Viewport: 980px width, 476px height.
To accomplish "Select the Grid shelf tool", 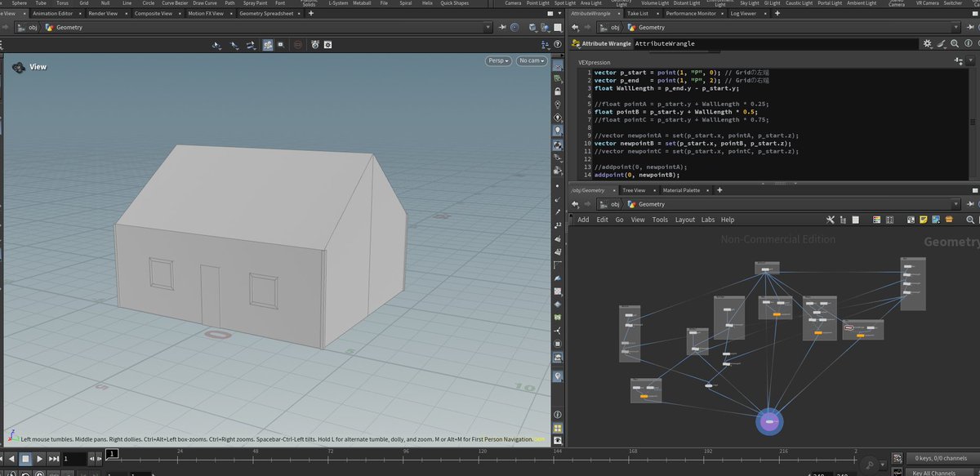I will click(83, 3).
